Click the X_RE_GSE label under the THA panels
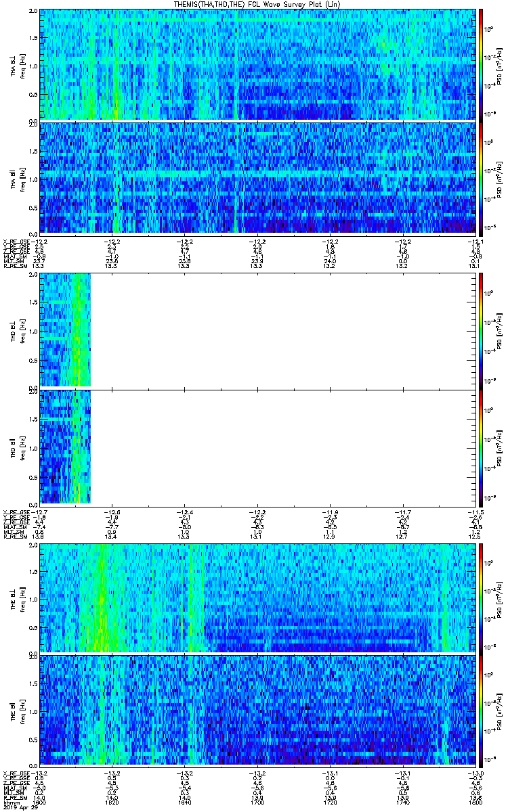This screenshot has height=812, width=508. coord(16,242)
